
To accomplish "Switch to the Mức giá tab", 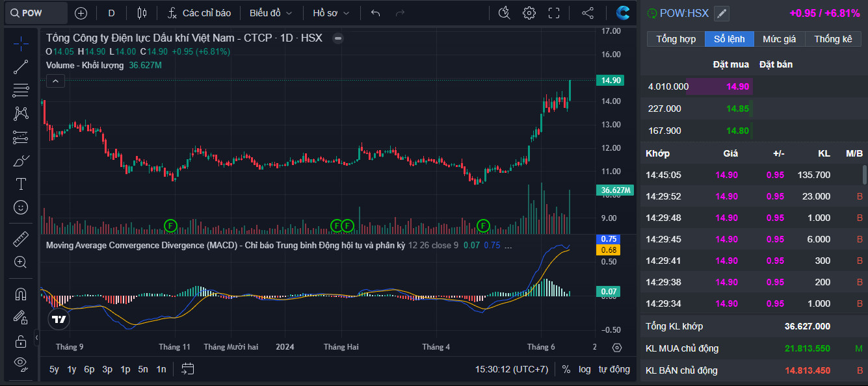I will tap(780, 39).
